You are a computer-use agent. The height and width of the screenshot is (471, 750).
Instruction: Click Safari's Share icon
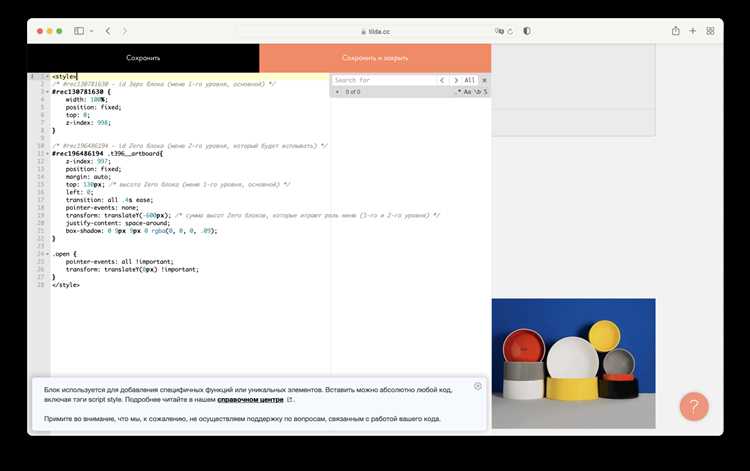(x=675, y=31)
